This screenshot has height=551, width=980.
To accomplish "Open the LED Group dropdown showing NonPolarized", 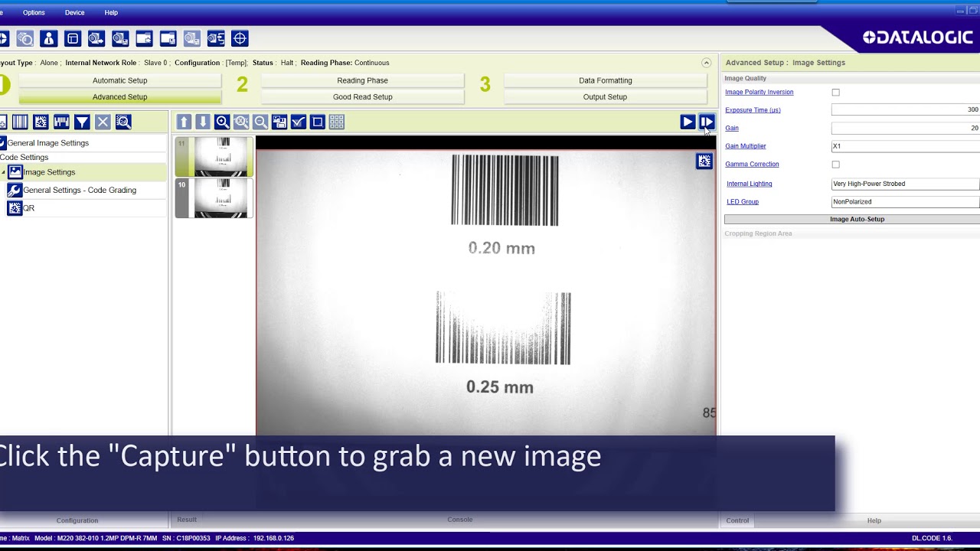I will (x=905, y=202).
